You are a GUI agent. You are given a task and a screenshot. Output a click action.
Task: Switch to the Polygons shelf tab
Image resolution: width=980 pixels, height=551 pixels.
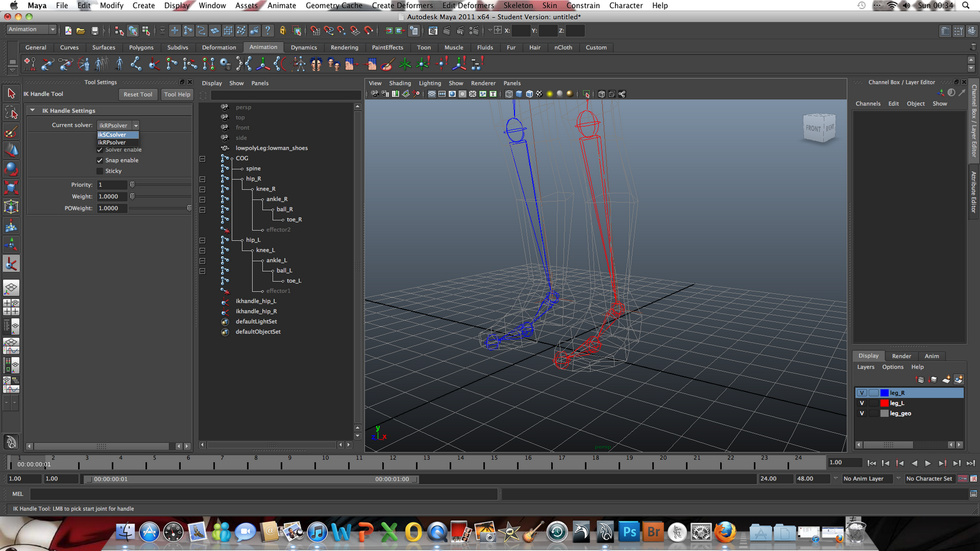click(141, 47)
